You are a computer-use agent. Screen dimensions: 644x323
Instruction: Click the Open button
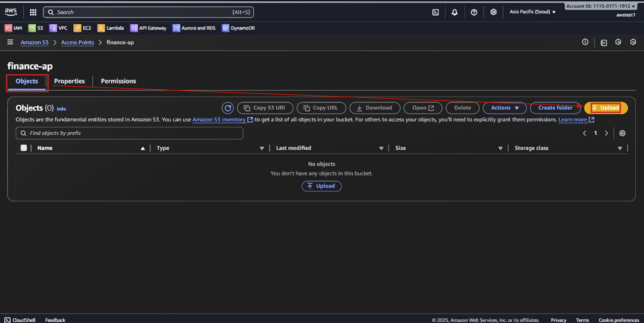tap(423, 108)
